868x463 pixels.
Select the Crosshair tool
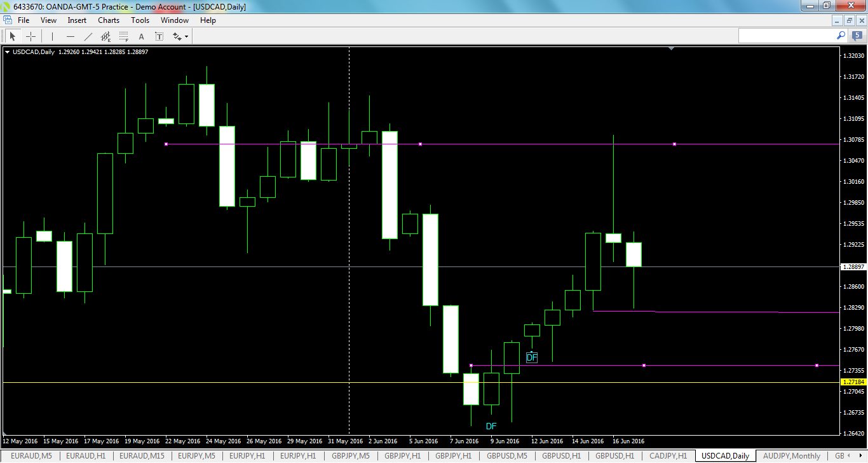(31, 36)
